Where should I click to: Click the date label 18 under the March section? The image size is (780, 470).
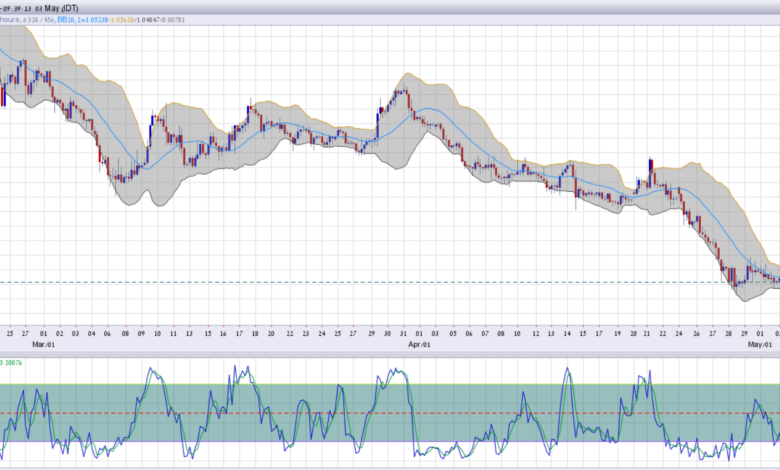click(255, 334)
